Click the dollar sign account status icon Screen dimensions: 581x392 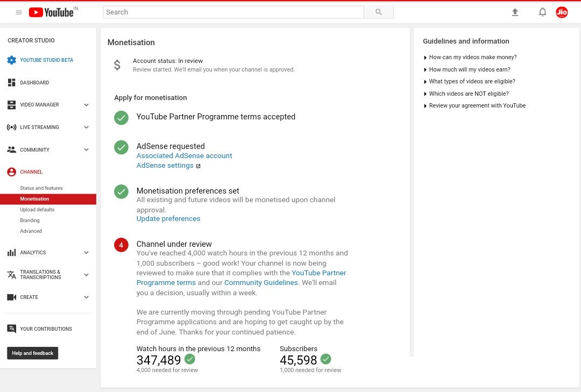(x=117, y=65)
